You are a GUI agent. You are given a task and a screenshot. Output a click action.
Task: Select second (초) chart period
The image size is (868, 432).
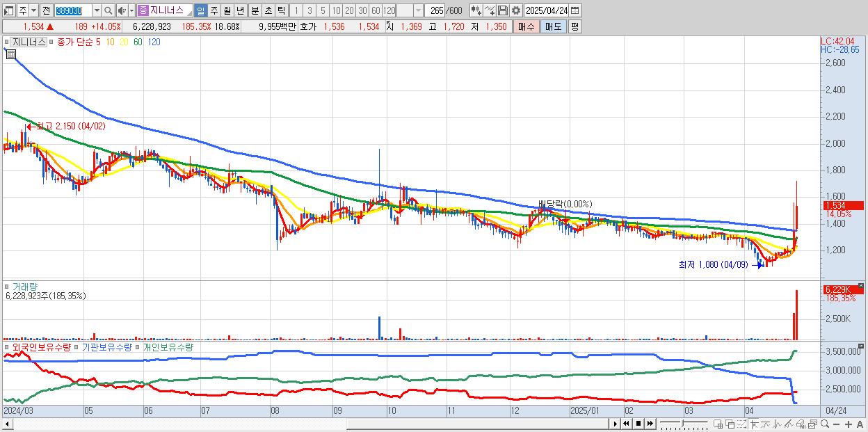click(268, 10)
